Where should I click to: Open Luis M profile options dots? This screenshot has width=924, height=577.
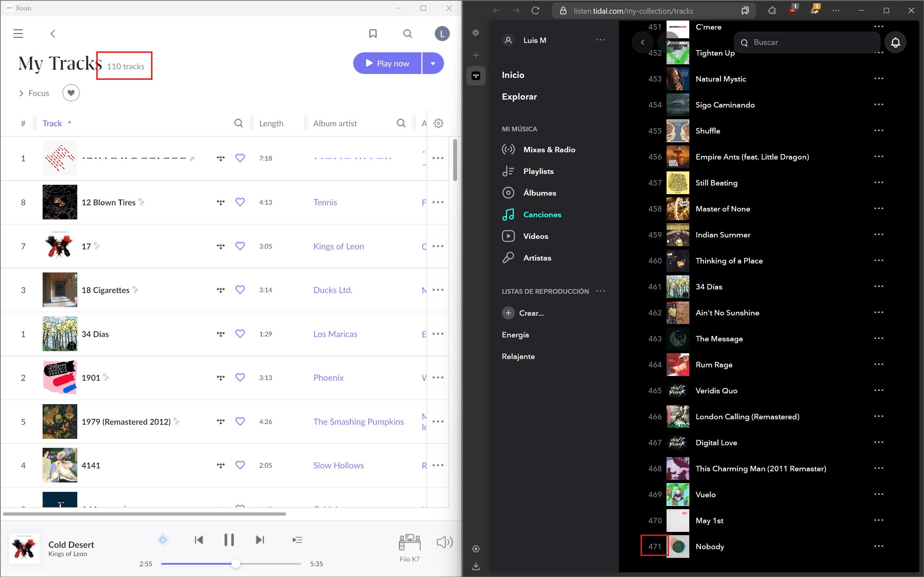point(600,40)
